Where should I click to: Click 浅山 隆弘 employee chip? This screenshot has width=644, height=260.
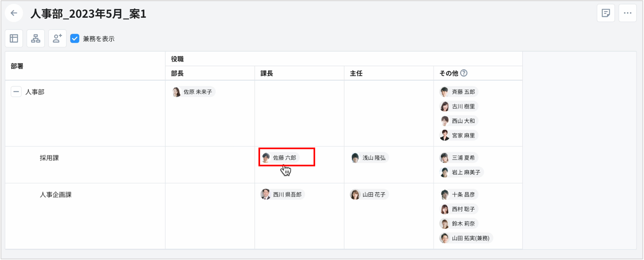(370, 157)
